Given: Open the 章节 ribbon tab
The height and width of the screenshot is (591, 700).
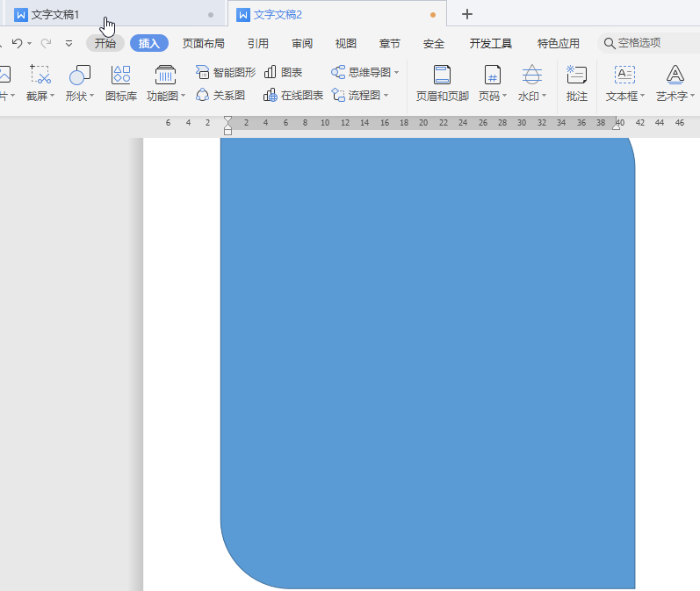Looking at the screenshot, I should (390, 43).
